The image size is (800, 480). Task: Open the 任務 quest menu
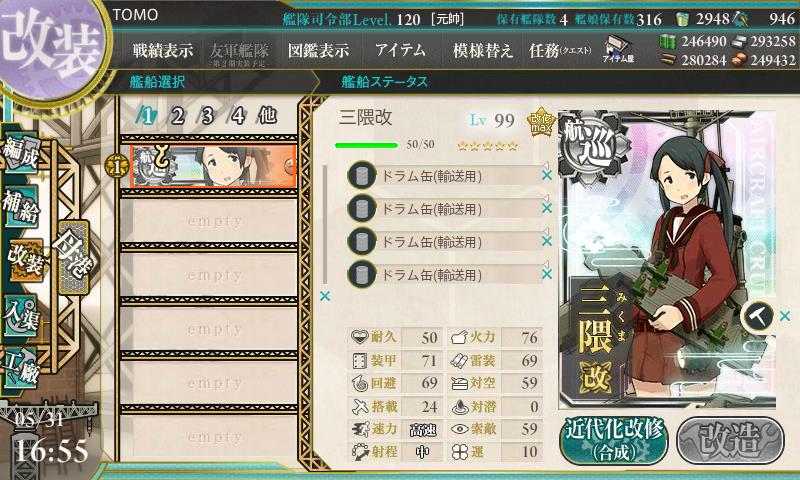pos(560,50)
